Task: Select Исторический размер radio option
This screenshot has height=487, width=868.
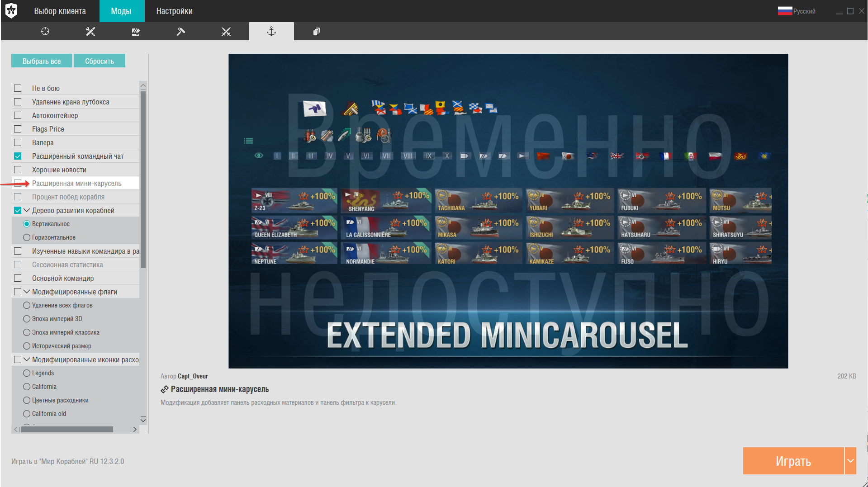Action: (27, 346)
